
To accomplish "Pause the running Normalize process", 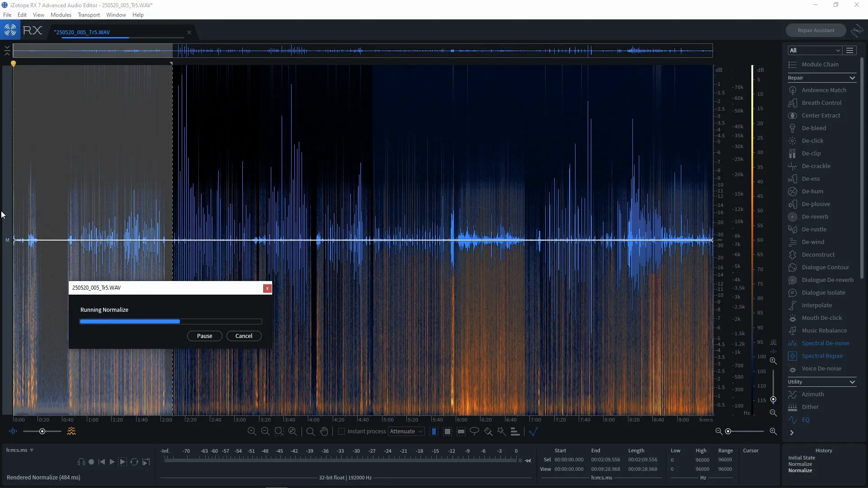I will coord(204,336).
